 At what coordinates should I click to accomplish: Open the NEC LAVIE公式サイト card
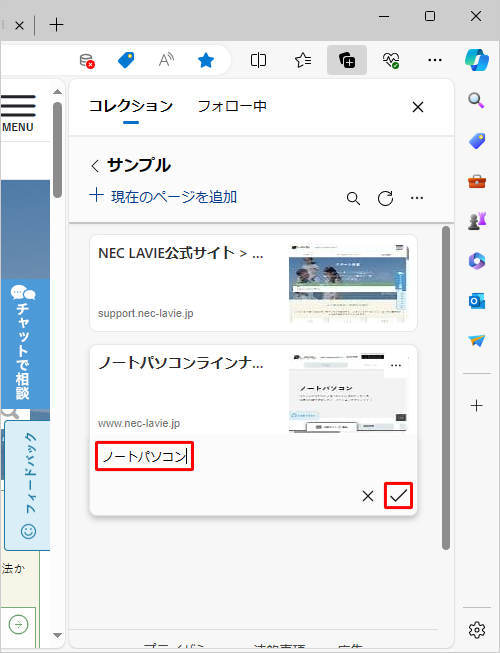[253, 283]
